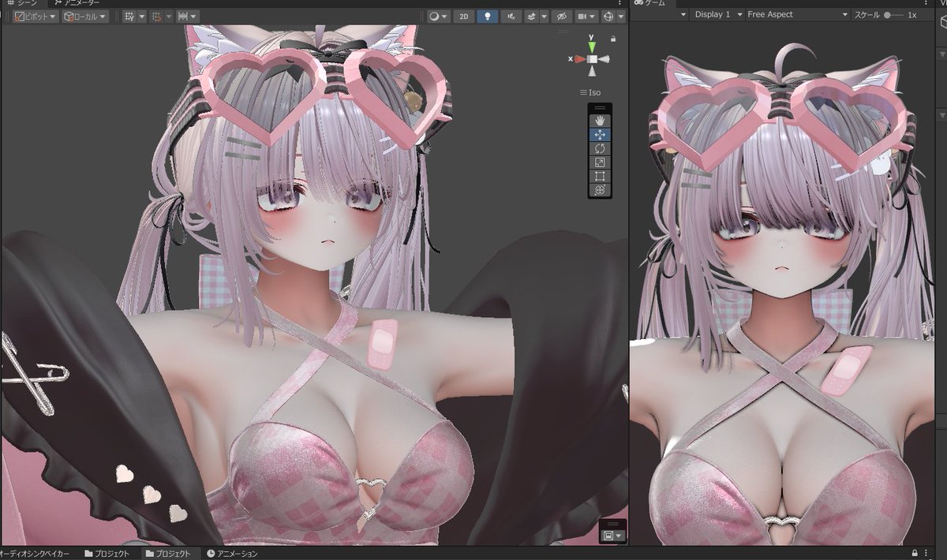947x560 pixels.
Task: Click the draw mode shading sphere icon
Action: [433, 16]
